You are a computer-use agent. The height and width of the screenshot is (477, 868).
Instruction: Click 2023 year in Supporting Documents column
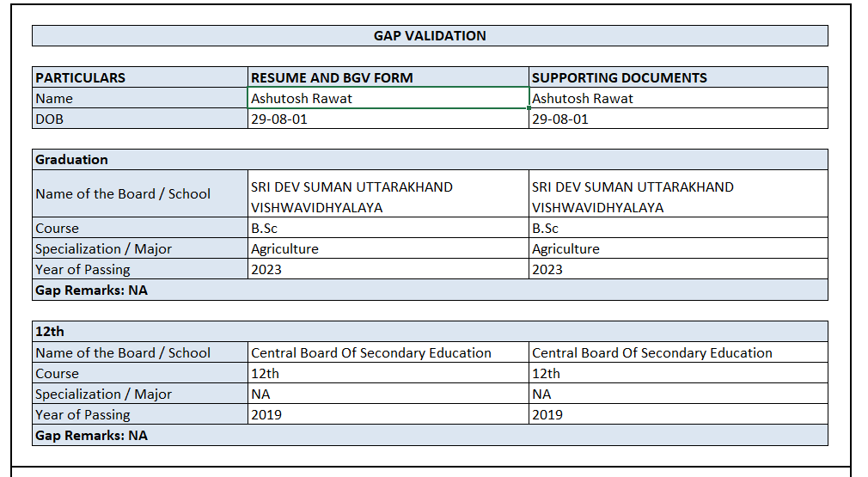677,270
